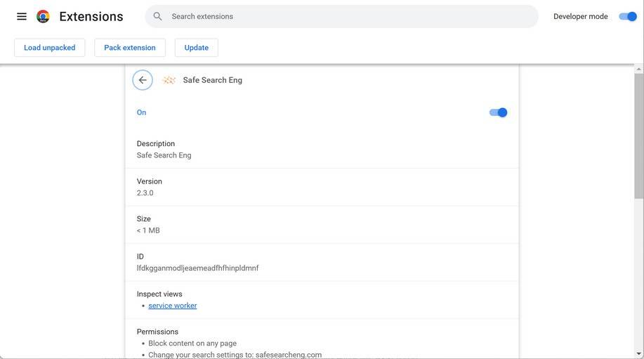Turn off the Safe Search Eng extension
The image size is (644, 359).
pos(498,112)
